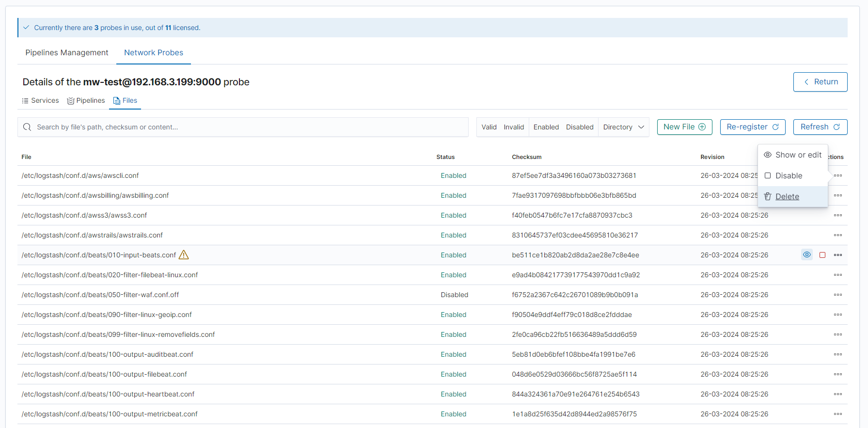The image size is (868, 428).
Task: Choose Disable from the context menu
Action: click(789, 176)
